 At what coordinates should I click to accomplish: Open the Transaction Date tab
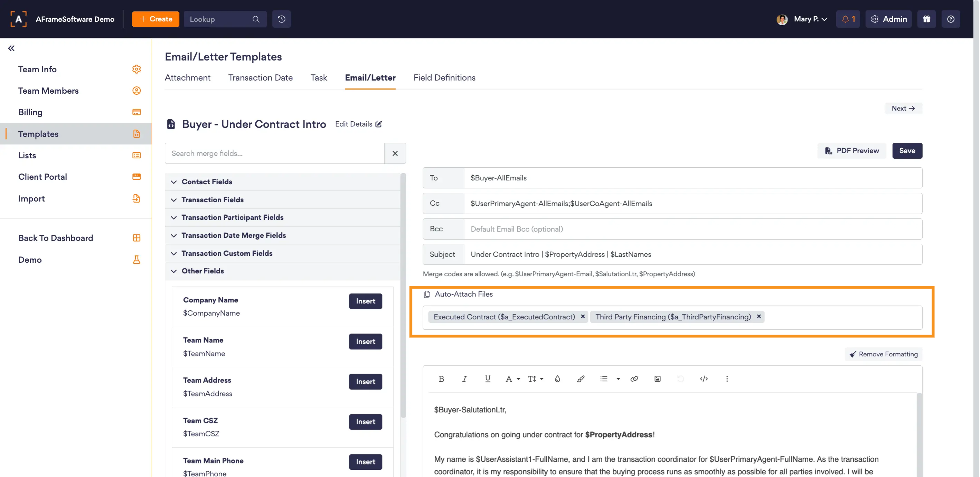coord(260,78)
